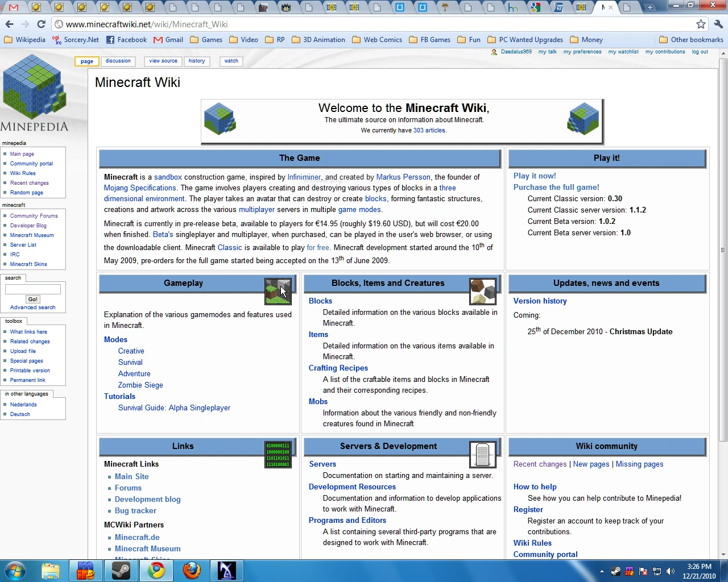Click the blocks icon in the Blocks, Items and Creatures header
Viewport: 728px width, 582px height.
pos(483,291)
